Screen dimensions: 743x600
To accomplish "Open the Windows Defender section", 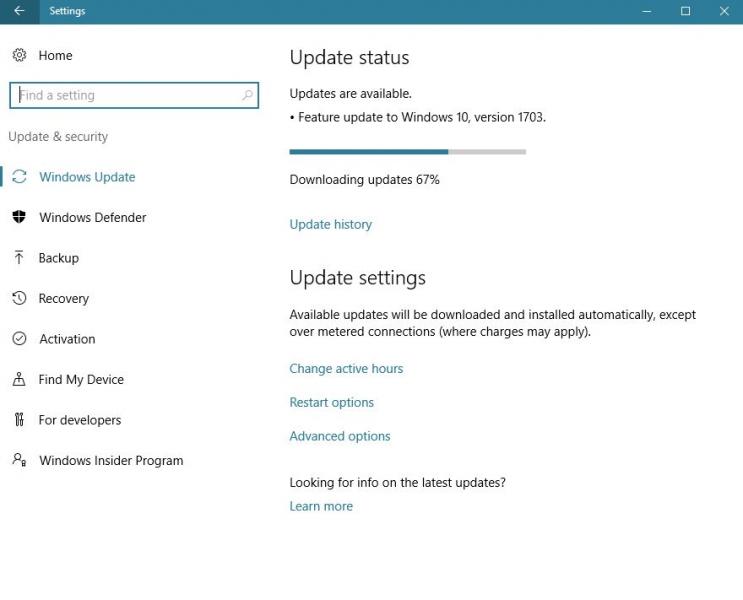I will 92,217.
